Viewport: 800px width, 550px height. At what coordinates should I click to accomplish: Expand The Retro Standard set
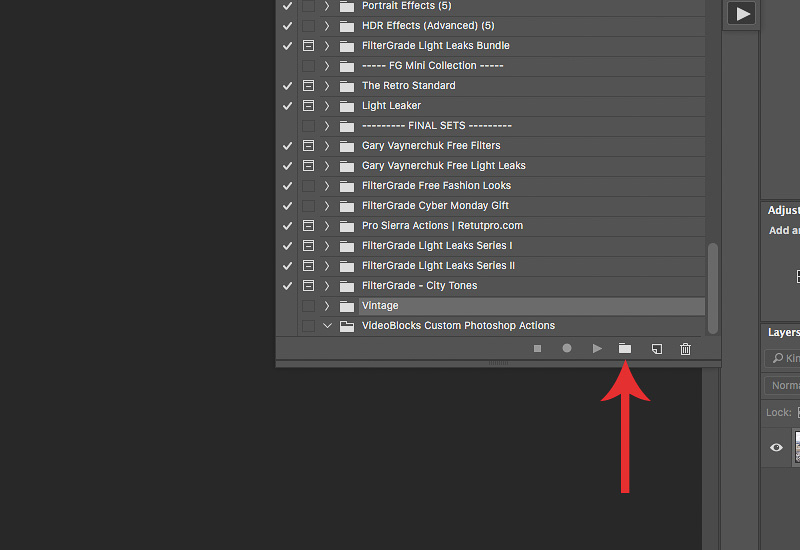pos(327,86)
